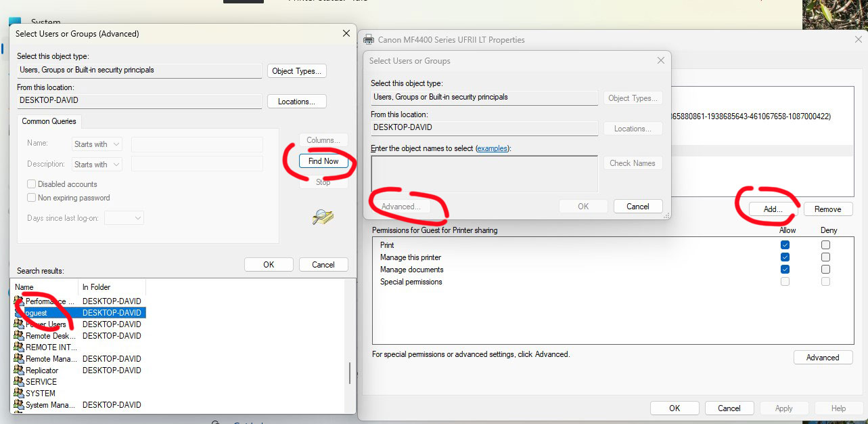Viewport: 868px width, 424px height.
Task: Click the printer icon in Canon properties title bar
Action: tap(369, 40)
